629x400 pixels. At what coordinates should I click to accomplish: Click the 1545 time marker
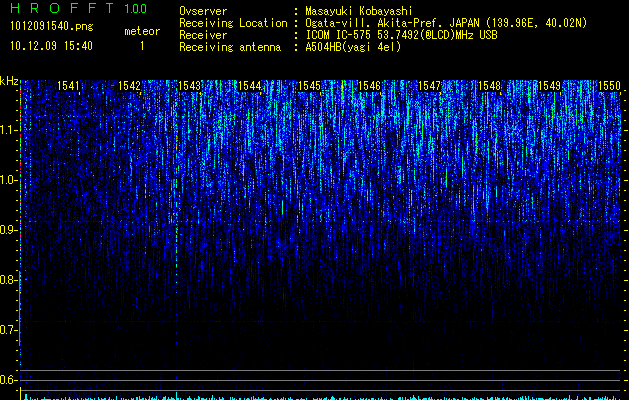tap(309, 86)
